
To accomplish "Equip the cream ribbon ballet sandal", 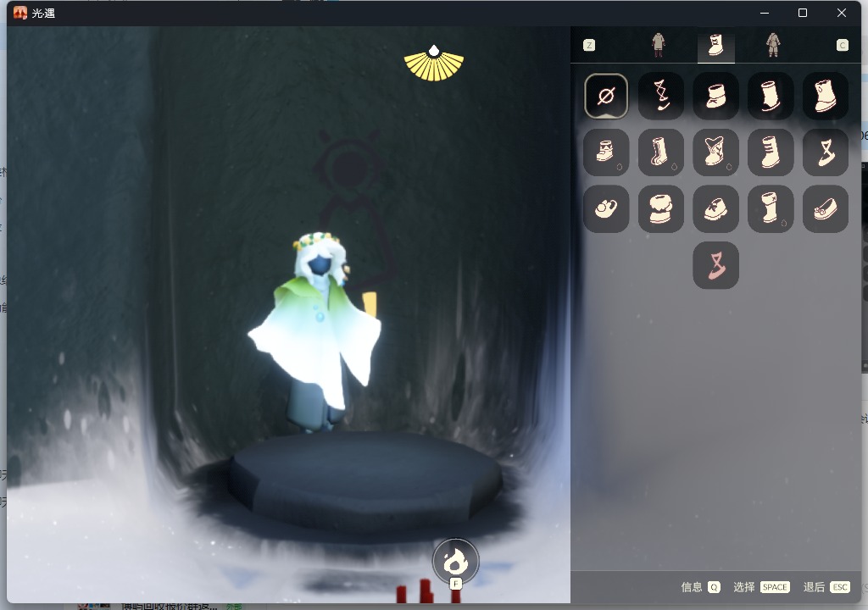I will click(x=826, y=152).
